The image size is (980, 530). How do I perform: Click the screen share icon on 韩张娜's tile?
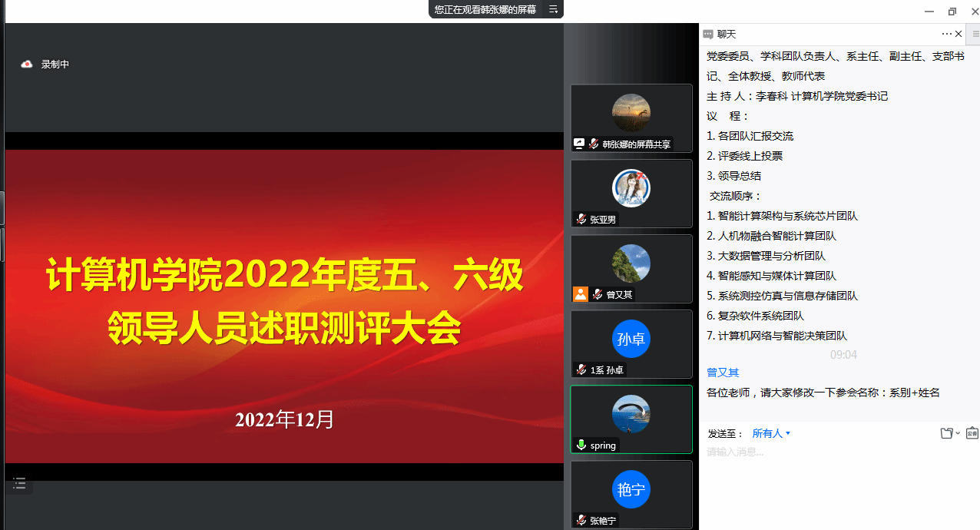click(580, 144)
